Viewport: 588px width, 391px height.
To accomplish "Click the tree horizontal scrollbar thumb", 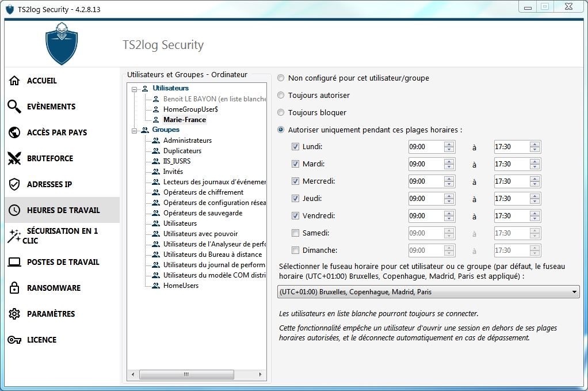I will pyautogui.click(x=186, y=374).
